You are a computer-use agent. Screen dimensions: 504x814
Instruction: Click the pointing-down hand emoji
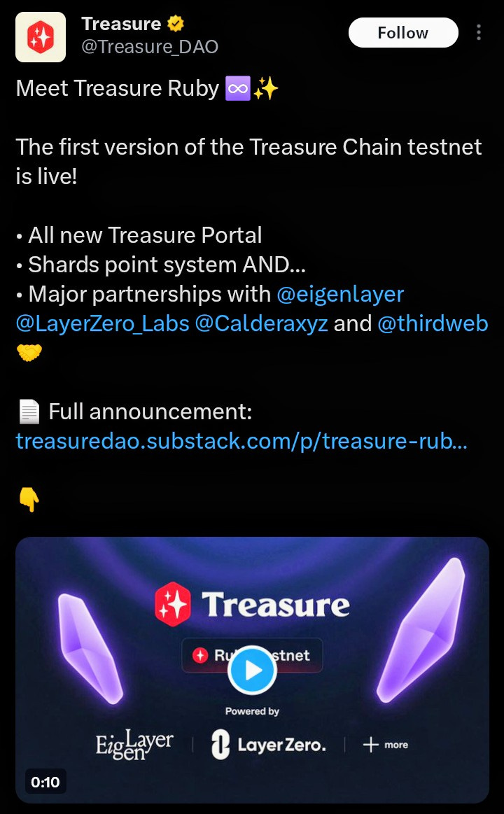pyautogui.click(x=29, y=500)
